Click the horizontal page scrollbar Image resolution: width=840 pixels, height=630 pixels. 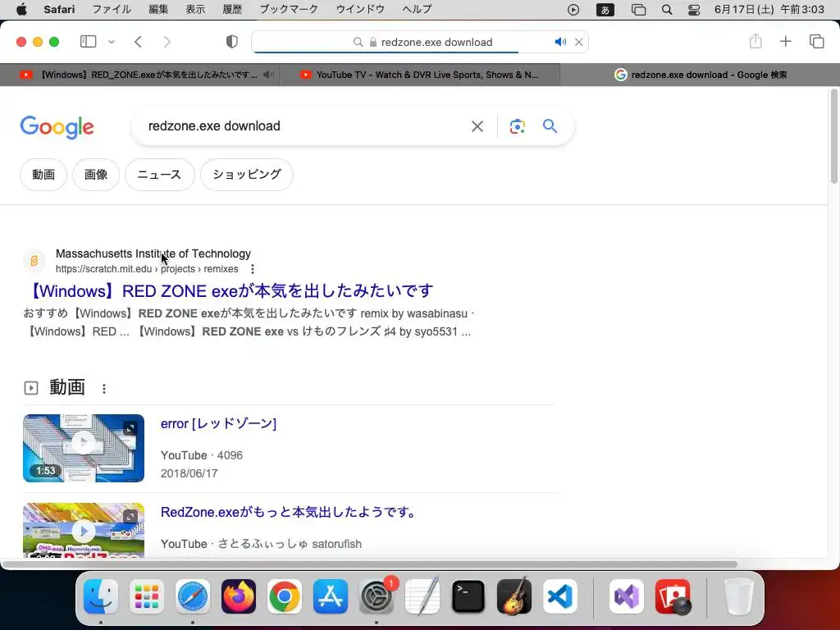pos(370,564)
